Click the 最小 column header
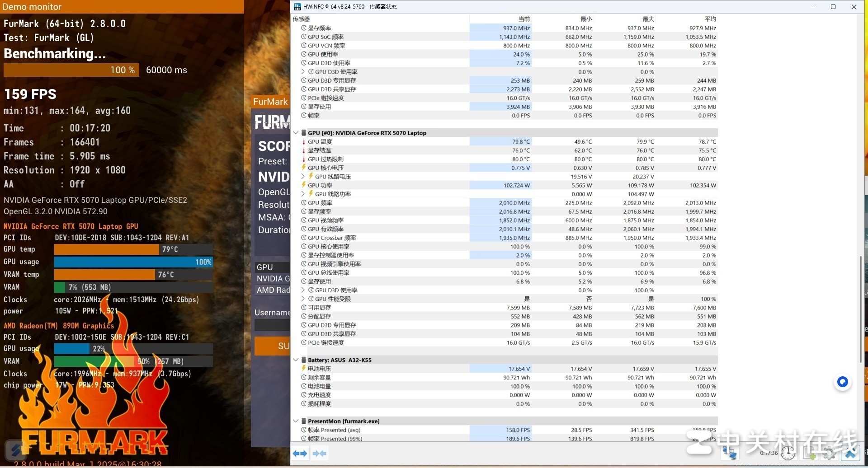 (562, 19)
